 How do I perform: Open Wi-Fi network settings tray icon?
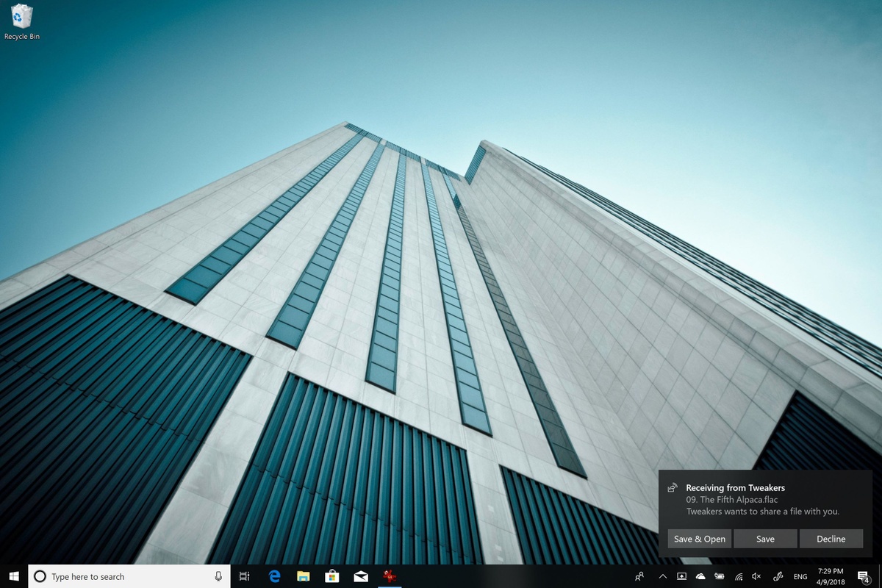(x=739, y=577)
